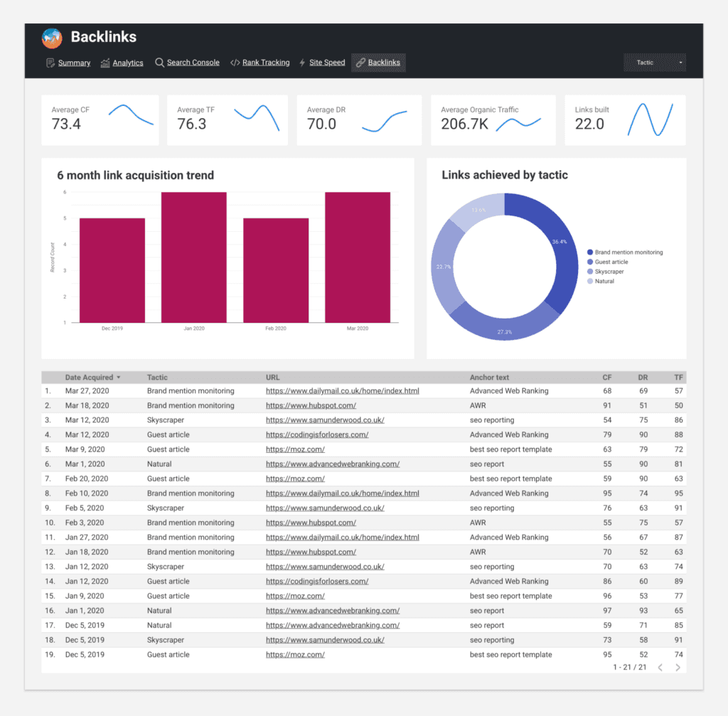728x716 pixels.
Task: Click the URL column header
Action: coord(272,378)
